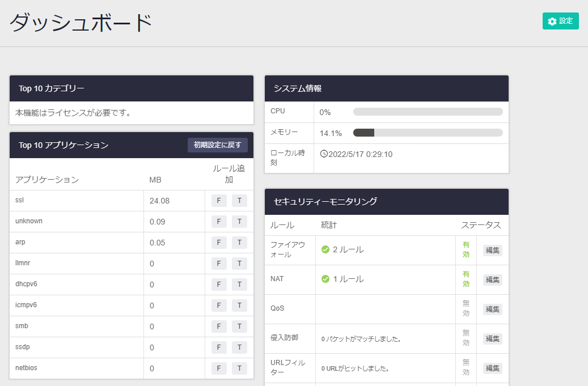Add T rule for arp application
Image resolution: width=588 pixels, height=386 pixels.
point(239,243)
